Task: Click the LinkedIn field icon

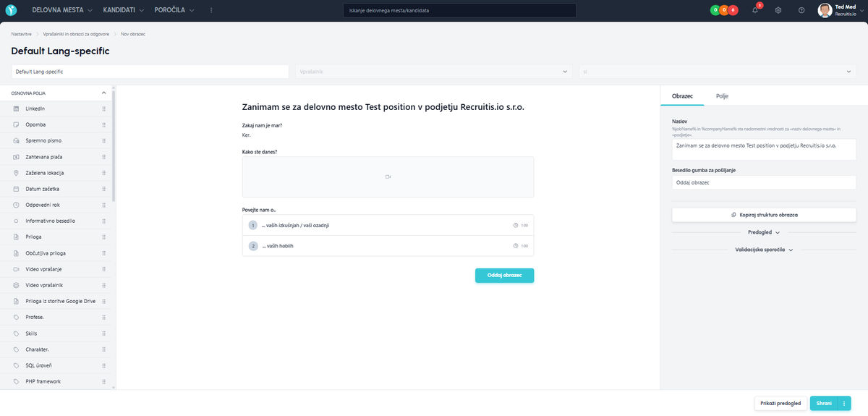Action: pos(17,109)
